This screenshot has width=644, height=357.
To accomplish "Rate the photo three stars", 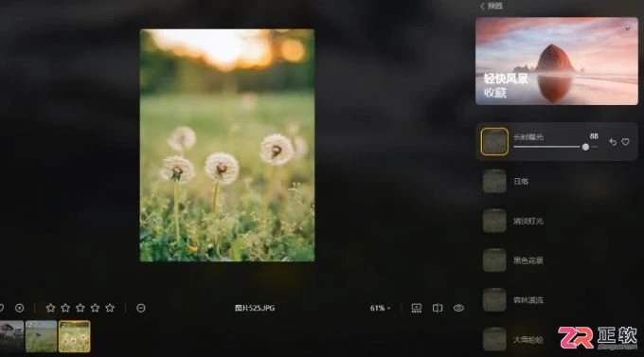I will tap(80, 308).
